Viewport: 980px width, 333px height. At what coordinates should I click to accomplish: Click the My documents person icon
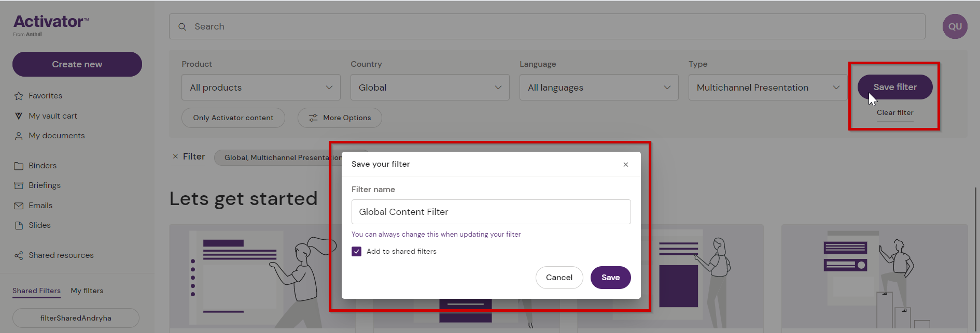coord(19,136)
